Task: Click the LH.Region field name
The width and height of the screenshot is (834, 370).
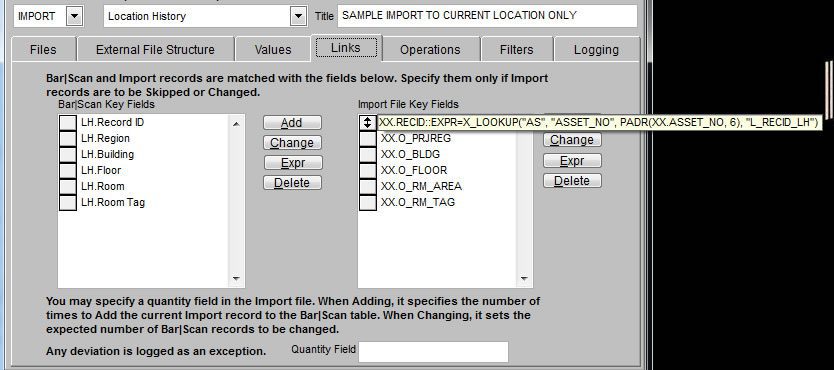Action: (105, 138)
